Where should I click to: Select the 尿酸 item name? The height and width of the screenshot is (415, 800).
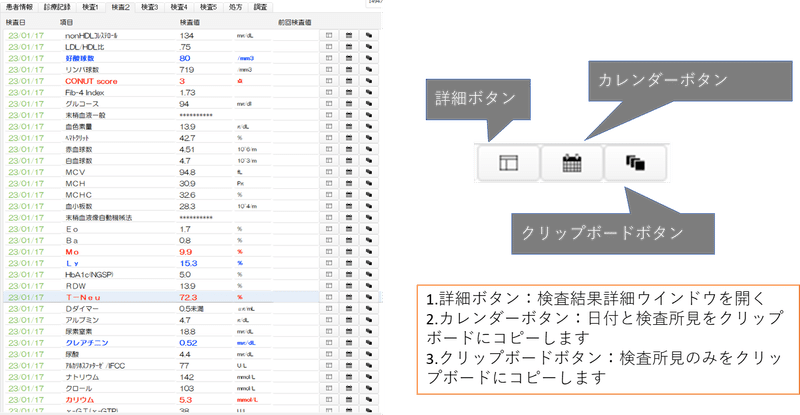(72, 354)
